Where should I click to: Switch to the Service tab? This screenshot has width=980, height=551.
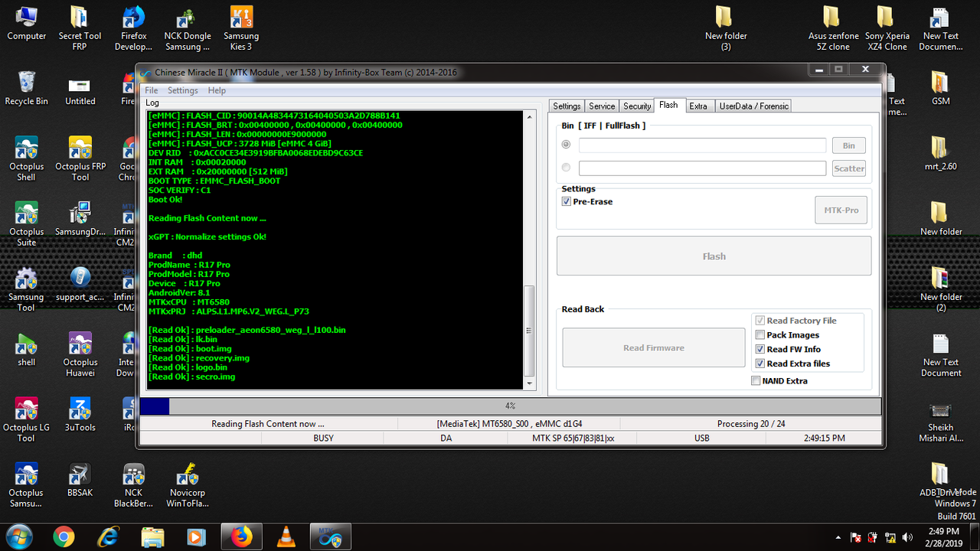pos(602,106)
